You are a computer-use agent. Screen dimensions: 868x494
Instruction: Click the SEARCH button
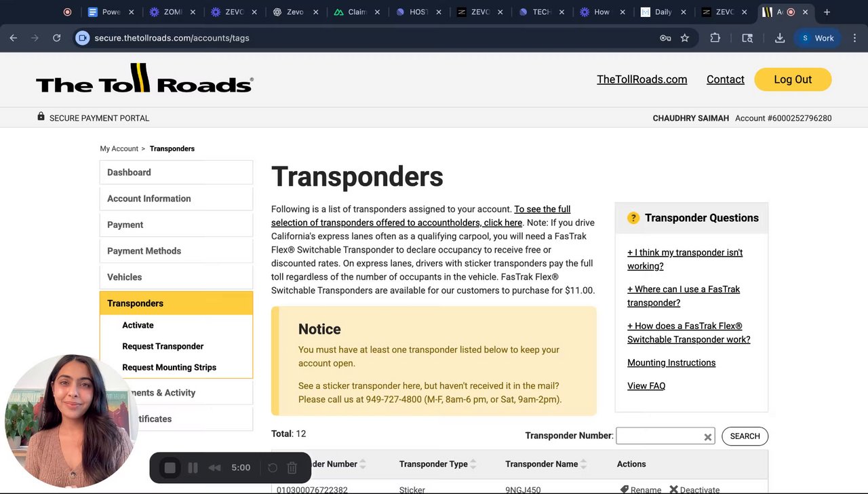(x=745, y=436)
